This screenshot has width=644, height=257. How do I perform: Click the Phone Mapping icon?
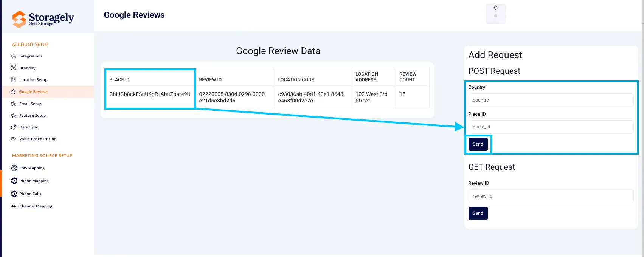tap(14, 181)
